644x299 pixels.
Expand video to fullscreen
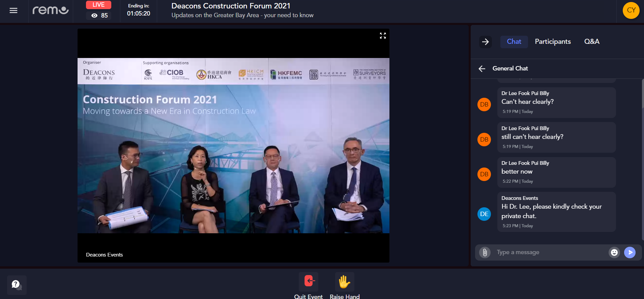(383, 36)
